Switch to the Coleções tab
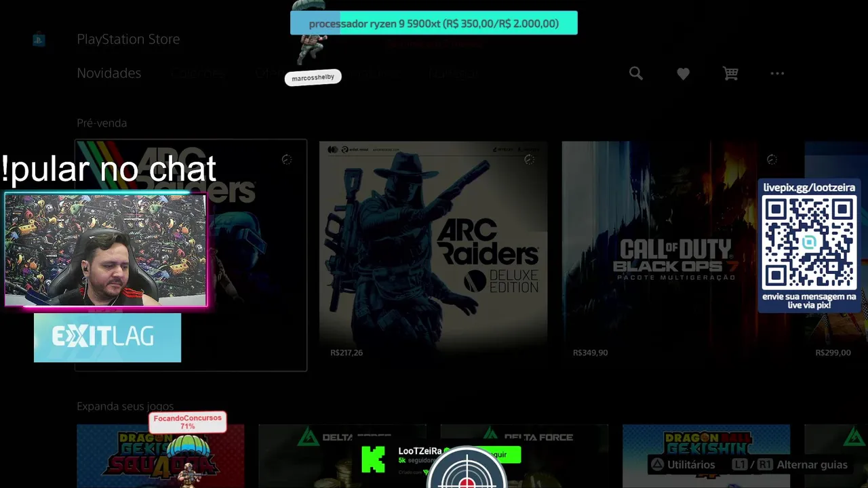The height and width of the screenshot is (488, 868). pos(197,73)
